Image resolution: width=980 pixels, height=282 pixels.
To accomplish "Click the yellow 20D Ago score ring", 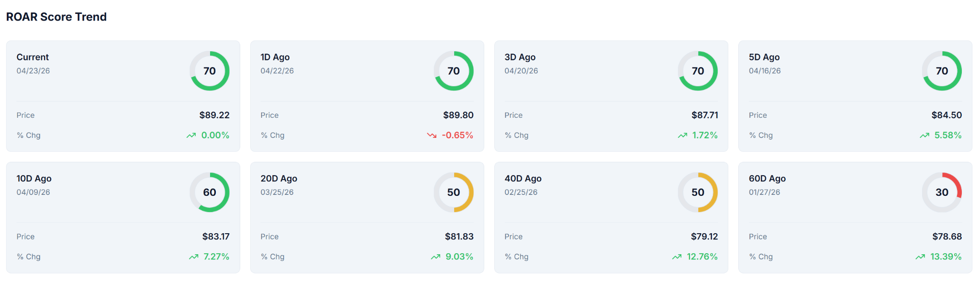I will (454, 192).
